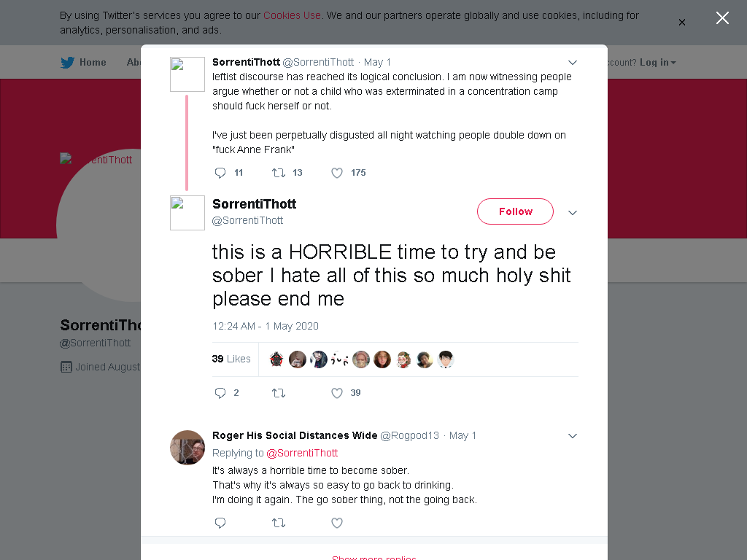Expand options chevron on Roger's reply
Viewport: 747px width, 560px height.
573,436
